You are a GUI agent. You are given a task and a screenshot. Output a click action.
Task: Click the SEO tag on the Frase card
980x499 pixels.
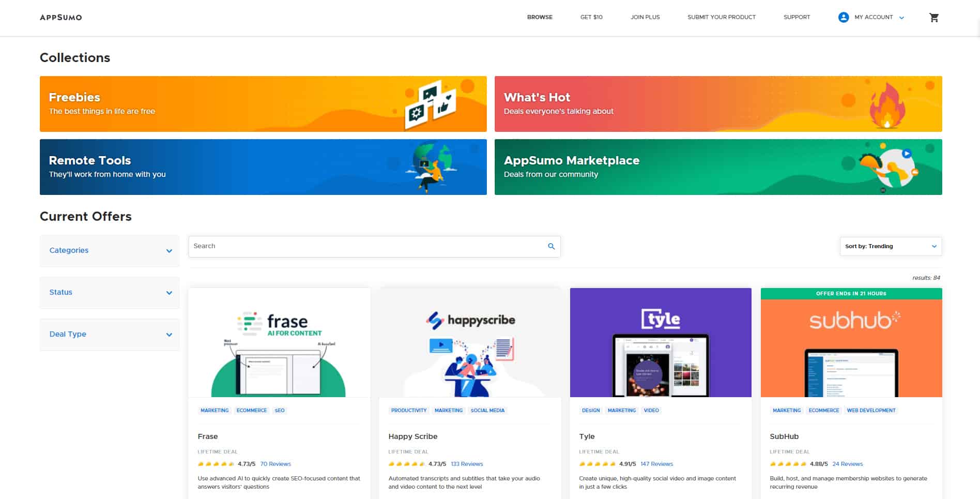280,410
